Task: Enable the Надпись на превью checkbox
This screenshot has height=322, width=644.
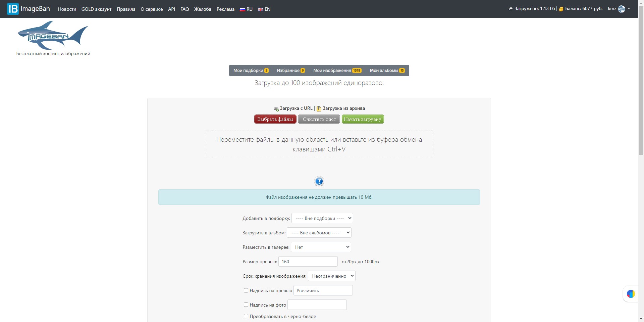Action: click(x=246, y=290)
